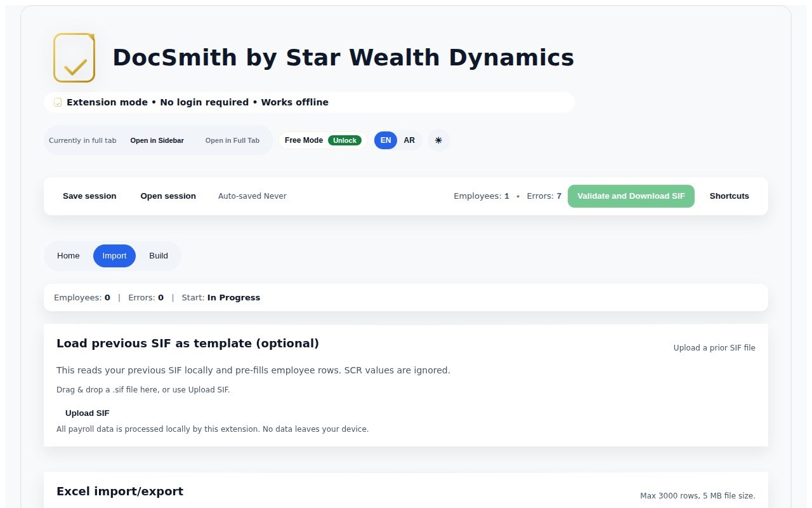Click the Auto-saved Never status text
This screenshot has height=508, width=812.
point(252,196)
